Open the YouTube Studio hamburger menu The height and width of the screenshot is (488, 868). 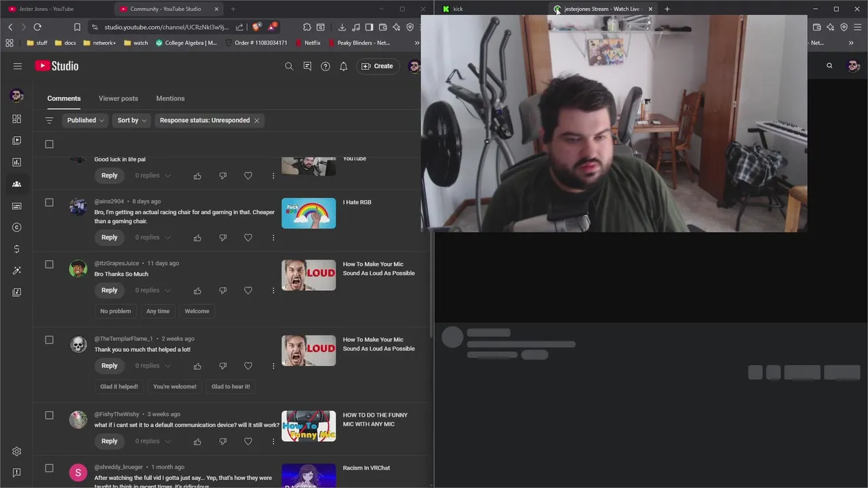18,66
